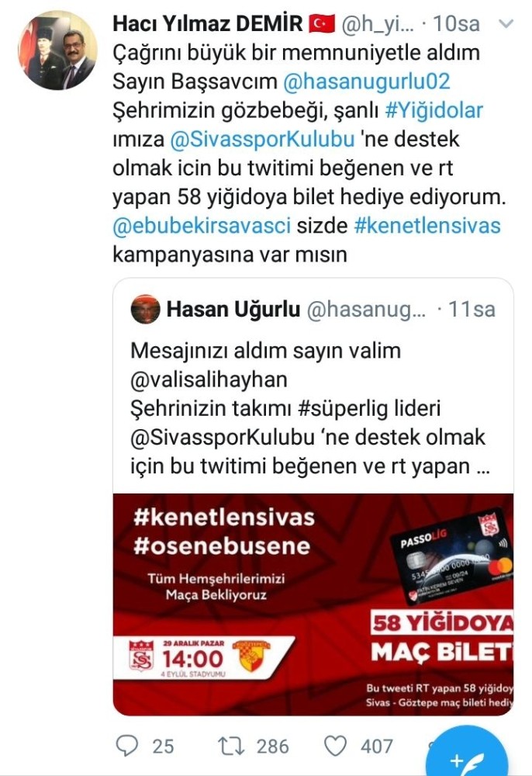Open the @SivassporKulubu mention in main tweet
The image size is (532, 776).
pyautogui.click(x=263, y=139)
